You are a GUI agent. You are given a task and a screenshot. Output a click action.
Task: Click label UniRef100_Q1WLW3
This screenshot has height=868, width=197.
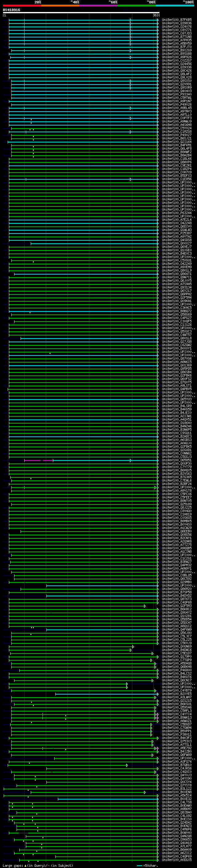tap(177, 230)
